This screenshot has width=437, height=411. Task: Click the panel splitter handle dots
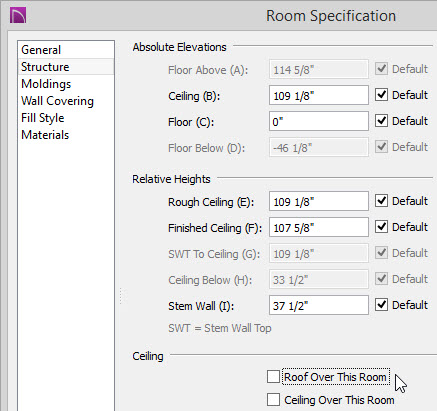(121, 296)
